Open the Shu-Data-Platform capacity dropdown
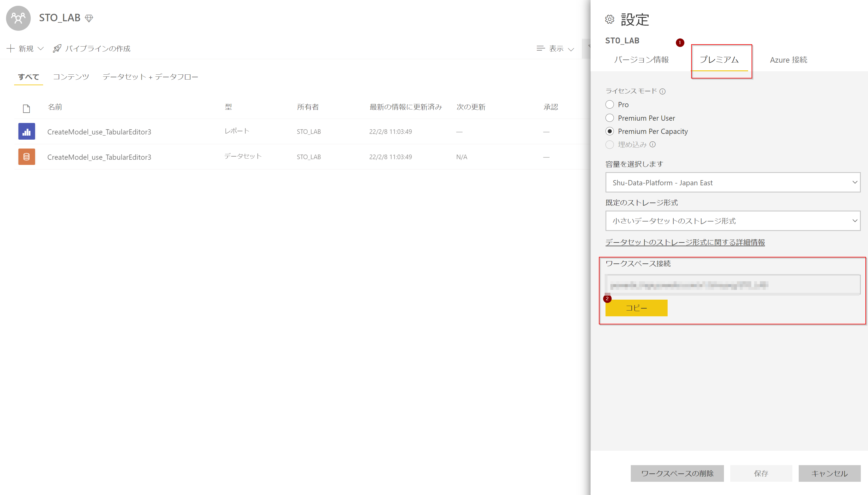This screenshot has height=495, width=868. (733, 182)
